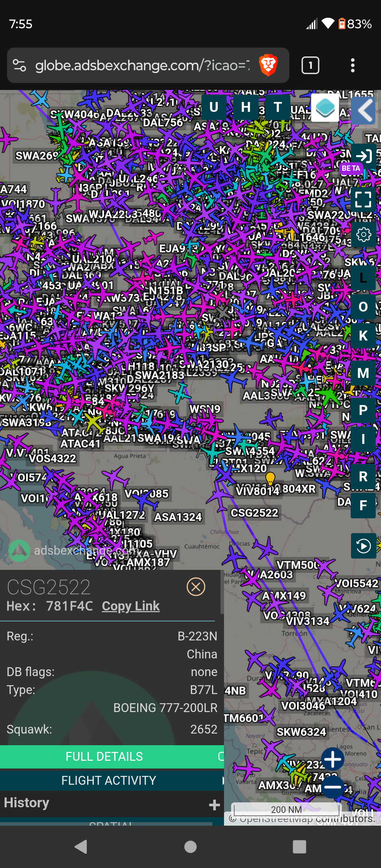
Task: Zoom in with the plus button
Action: (333, 759)
